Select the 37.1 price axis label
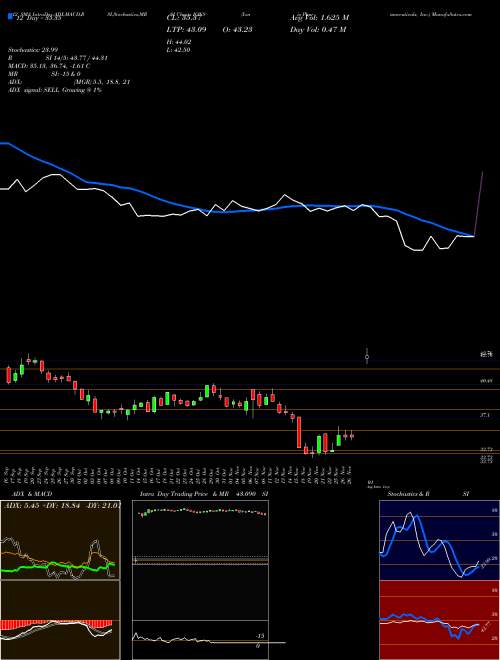The height and width of the screenshot is (660, 500). tap(485, 415)
